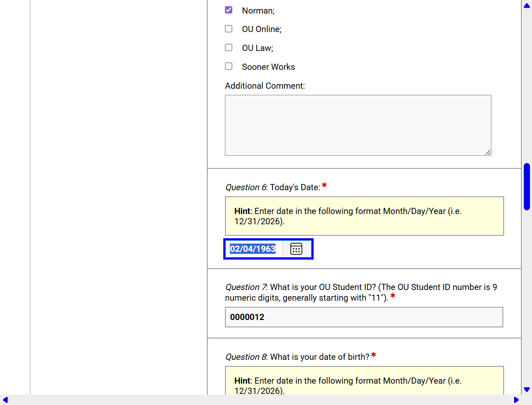Click the Question 7 OU Student ID text
The image size is (532, 405).
[x=361, y=292]
